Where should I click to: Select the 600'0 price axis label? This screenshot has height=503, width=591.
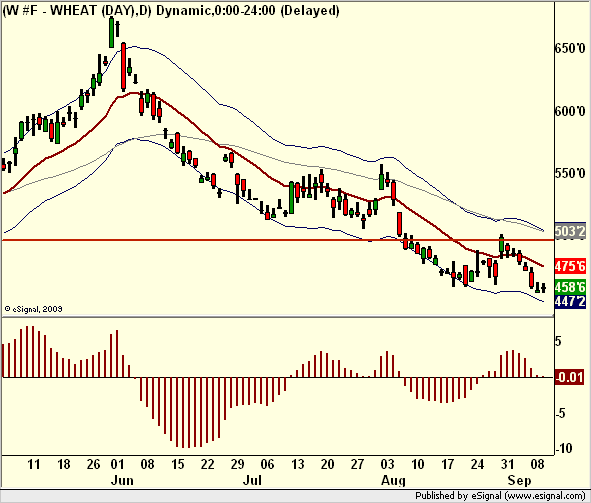pos(571,111)
